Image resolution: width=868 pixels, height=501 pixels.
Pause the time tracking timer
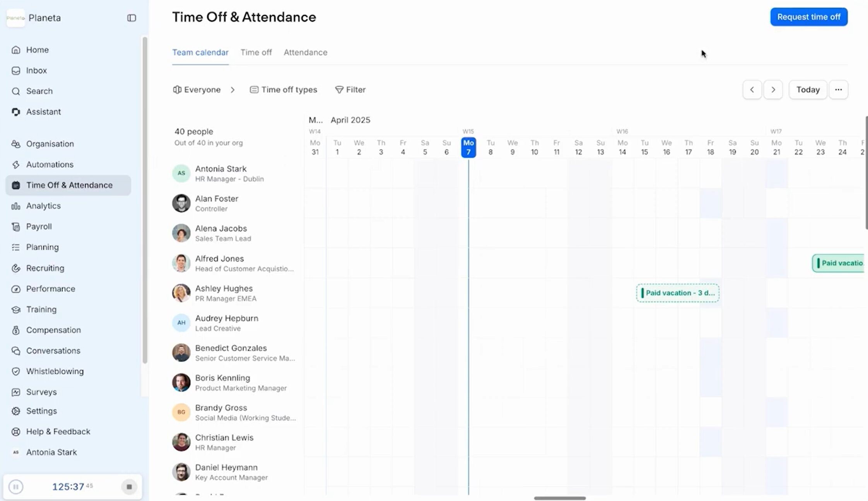coord(16,487)
